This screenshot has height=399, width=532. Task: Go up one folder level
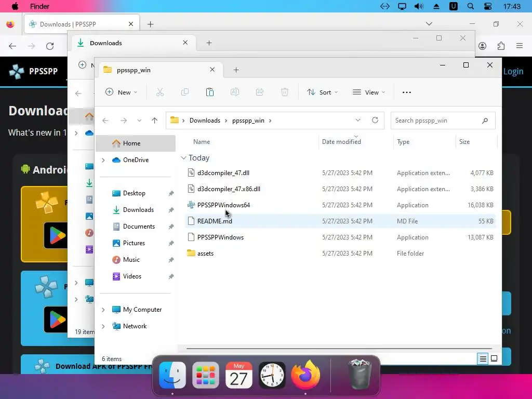click(x=155, y=121)
